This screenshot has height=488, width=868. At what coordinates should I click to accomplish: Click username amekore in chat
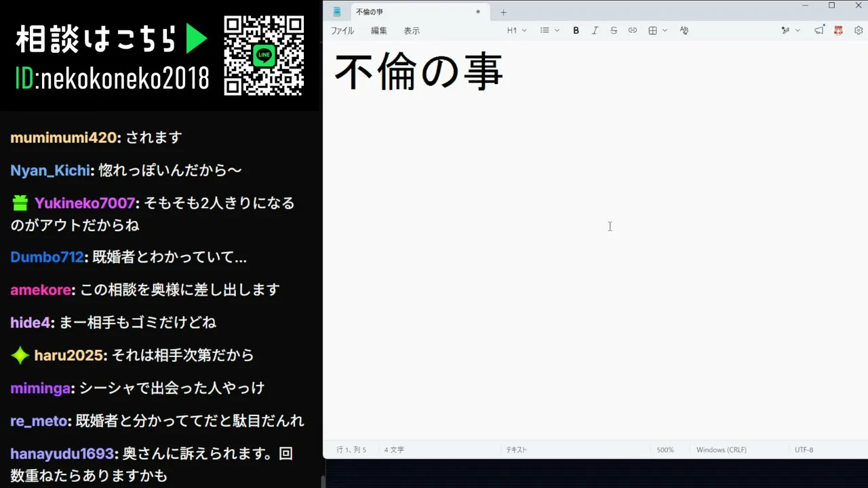[41, 289]
